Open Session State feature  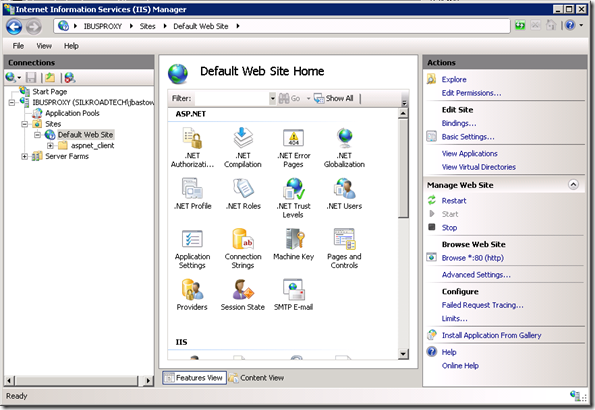point(243,295)
